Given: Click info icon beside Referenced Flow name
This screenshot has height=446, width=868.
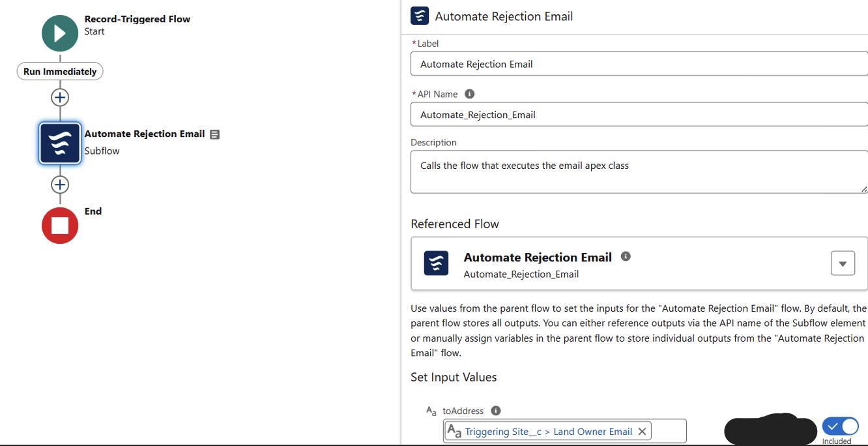Looking at the screenshot, I should click(626, 256).
